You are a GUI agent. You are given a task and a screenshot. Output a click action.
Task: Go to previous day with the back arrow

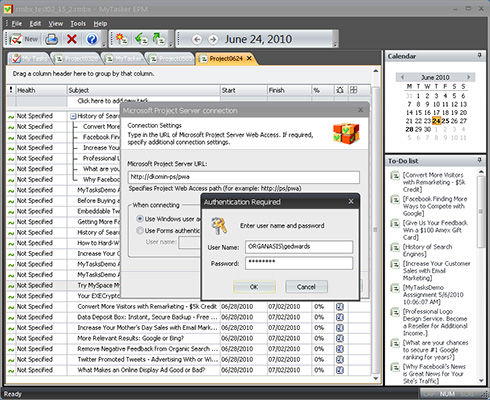tap(197, 40)
